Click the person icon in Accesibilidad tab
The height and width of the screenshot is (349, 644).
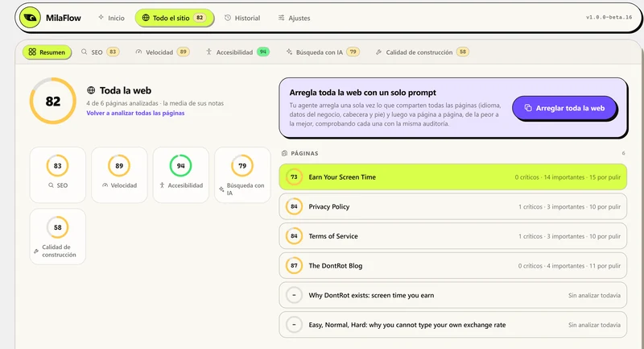[208, 52]
